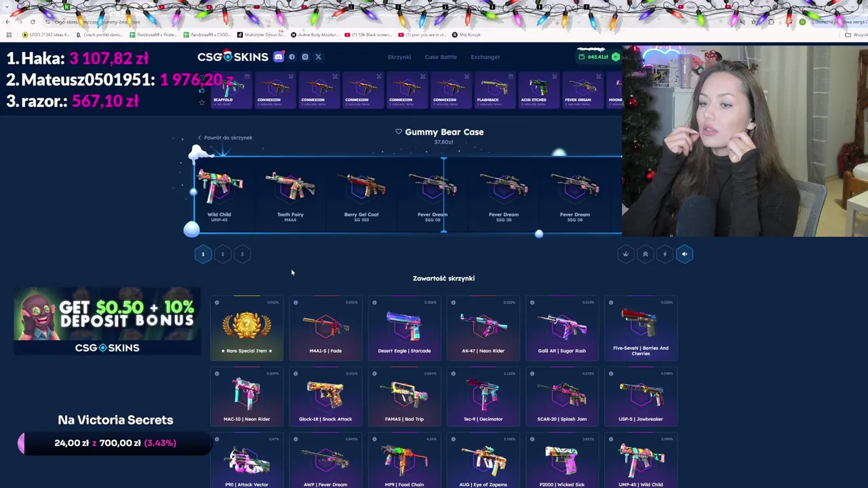Open the Case Battle menu

pyautogui.click(x=441, y=57)
